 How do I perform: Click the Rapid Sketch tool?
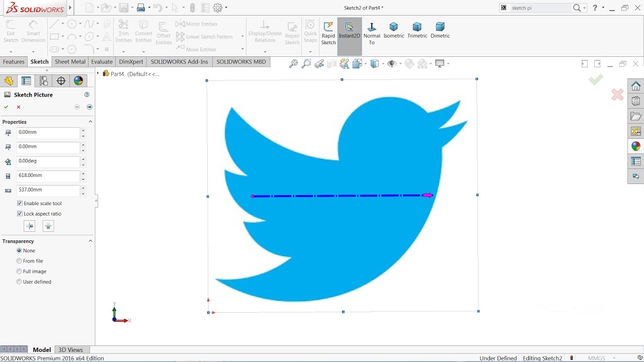(329, 34)
